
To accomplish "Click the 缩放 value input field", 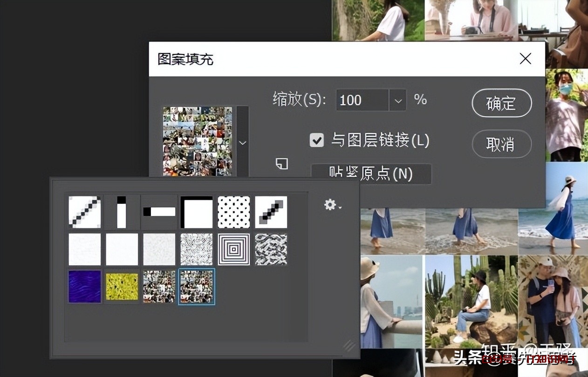I will (362, 101).
